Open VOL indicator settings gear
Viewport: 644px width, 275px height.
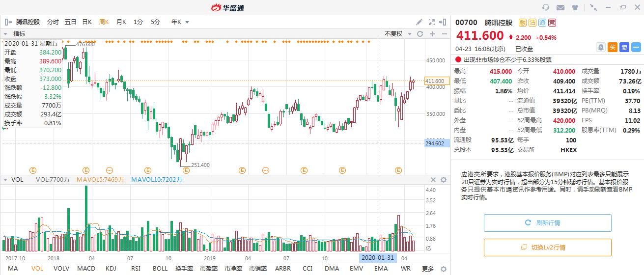[x=444, y=180]
